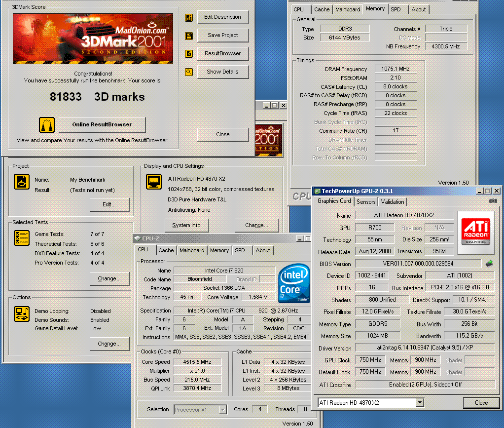Click the Bandwidth value 115.2 GB/s

(469, 336)
